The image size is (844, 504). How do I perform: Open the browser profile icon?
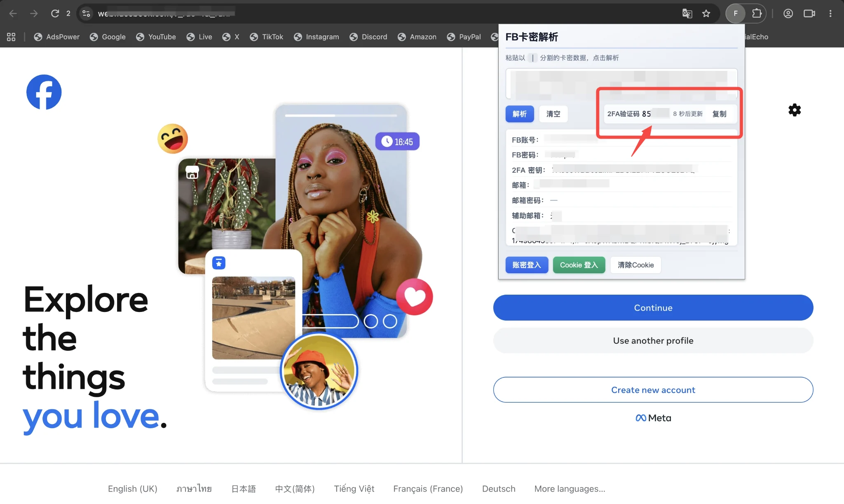click(788, 14)
